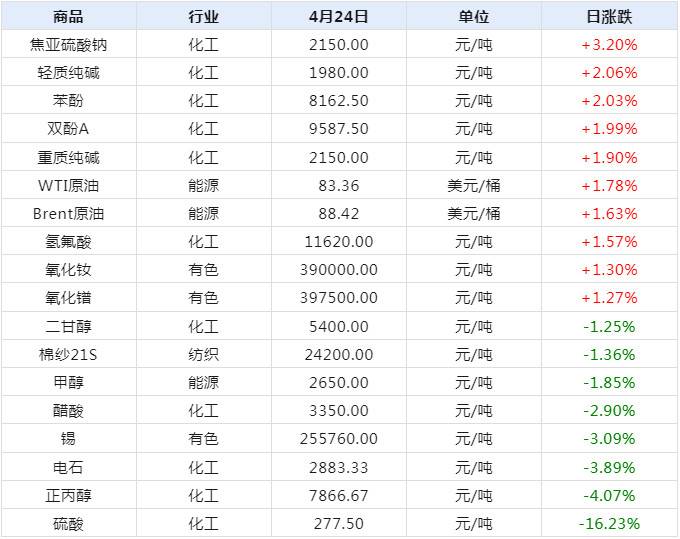Open the Brent原油 commodity name
This screenshot has width=680, height=539.
pos(68,213)
